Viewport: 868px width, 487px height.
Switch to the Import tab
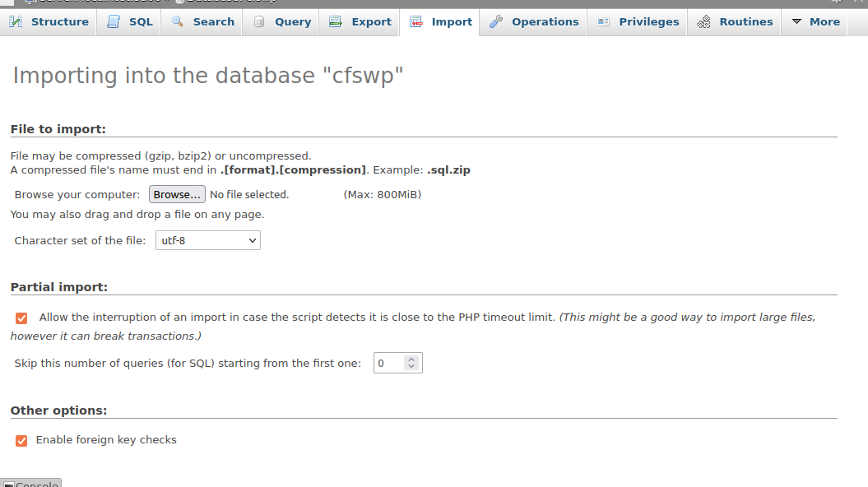440,21
